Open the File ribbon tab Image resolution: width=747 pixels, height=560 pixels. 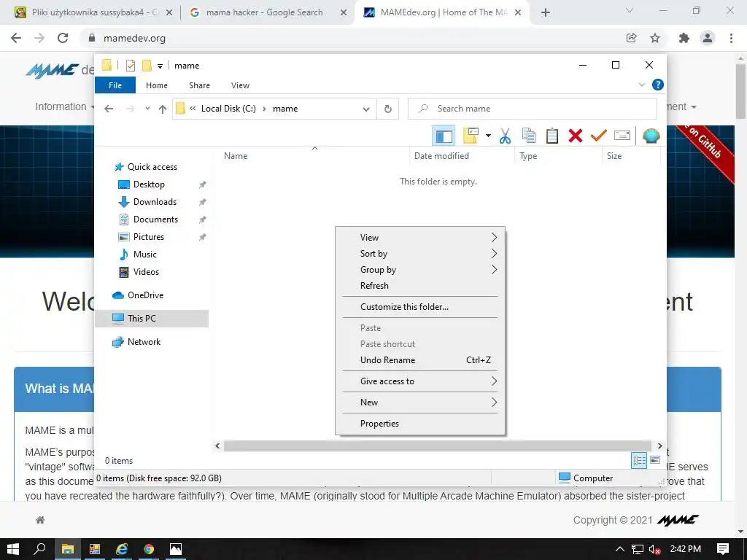click(x=115, y=85)
